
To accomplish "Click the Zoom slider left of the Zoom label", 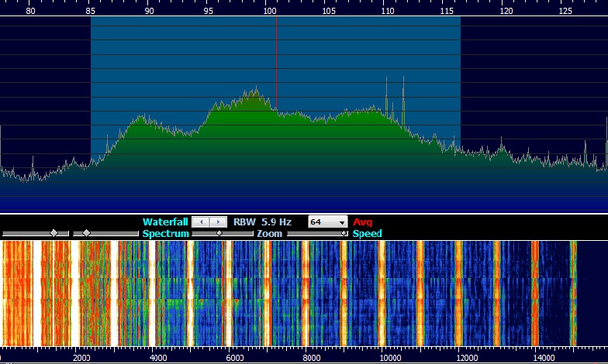I will (x=223, y=234).
